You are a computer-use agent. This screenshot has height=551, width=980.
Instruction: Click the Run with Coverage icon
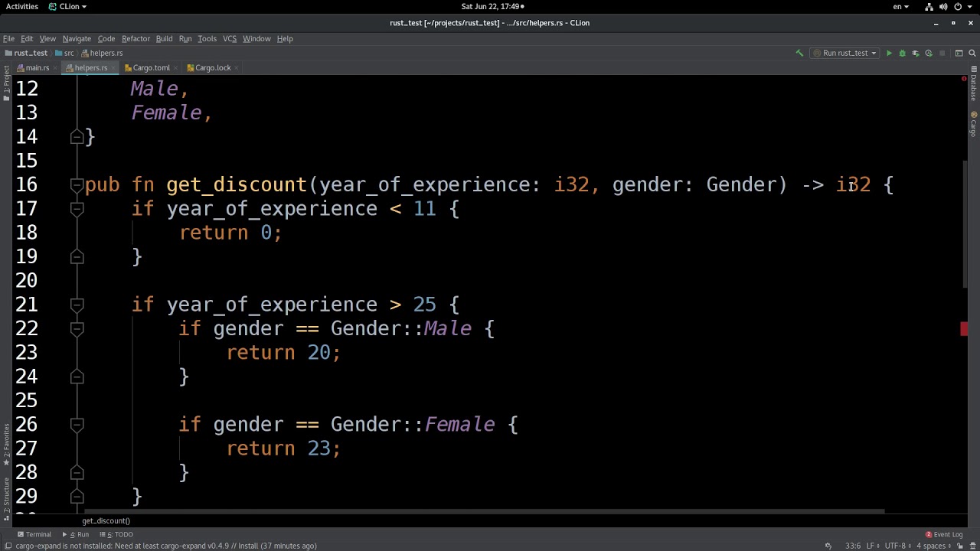915,53
